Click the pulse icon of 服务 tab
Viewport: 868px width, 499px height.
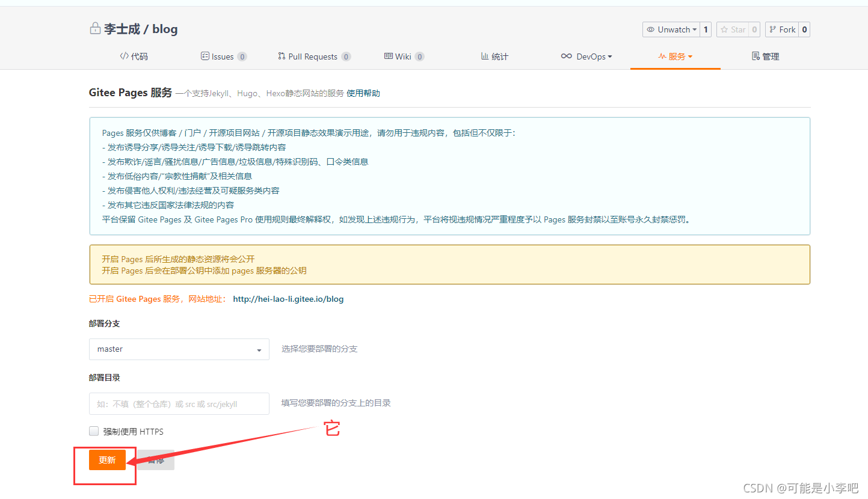pyautogui.click(x=662, y=56)
